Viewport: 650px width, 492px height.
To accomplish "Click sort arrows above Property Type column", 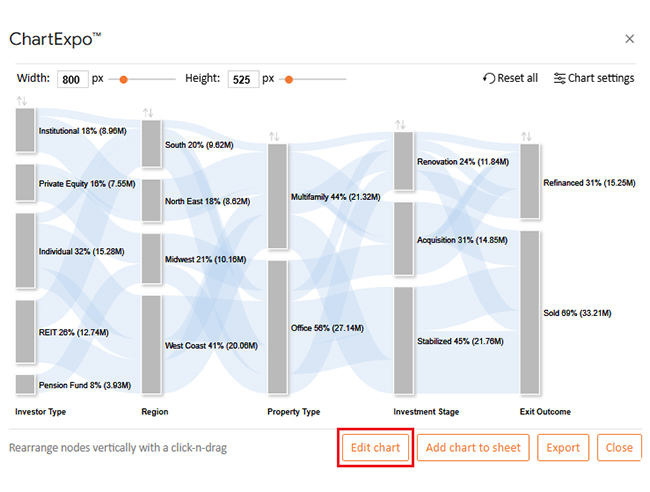I will click(274, 136).
